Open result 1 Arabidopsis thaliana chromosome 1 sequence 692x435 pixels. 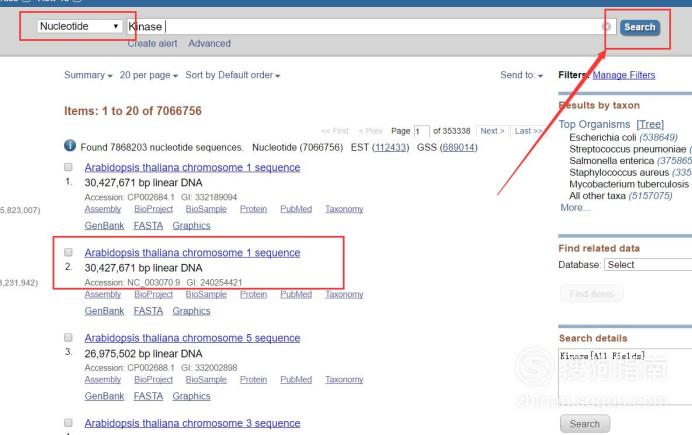click(192, 168)
